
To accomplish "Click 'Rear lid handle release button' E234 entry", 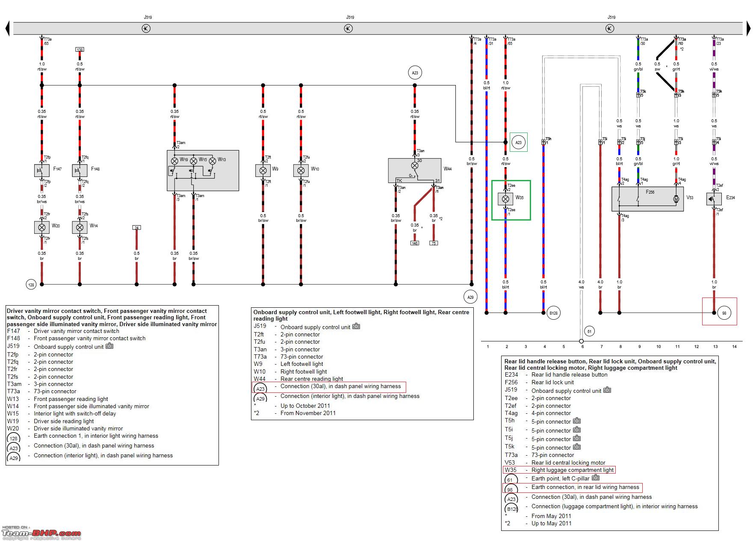I will tap(569, 375).
